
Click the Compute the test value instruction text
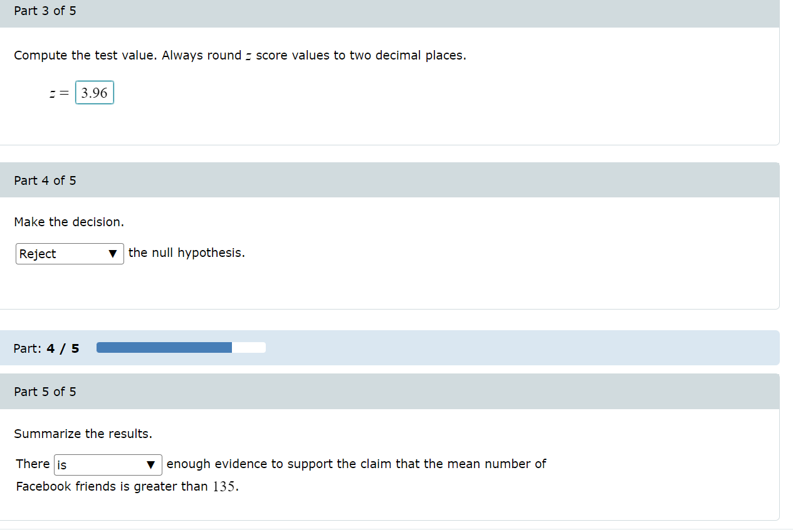[240, 55]
